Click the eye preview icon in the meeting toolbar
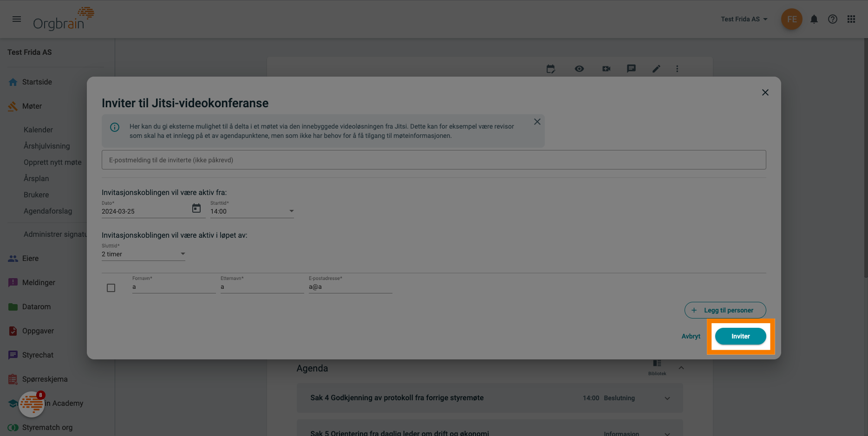 579,69
